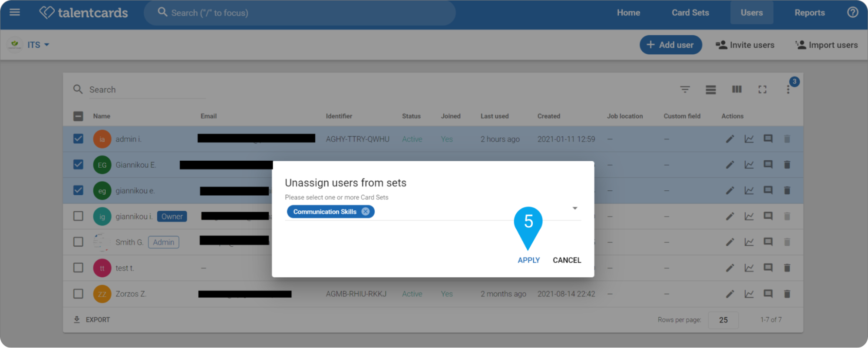Delete user Zorzos Z. trash icon
868x348 pixels.
[x=787, y=294]
